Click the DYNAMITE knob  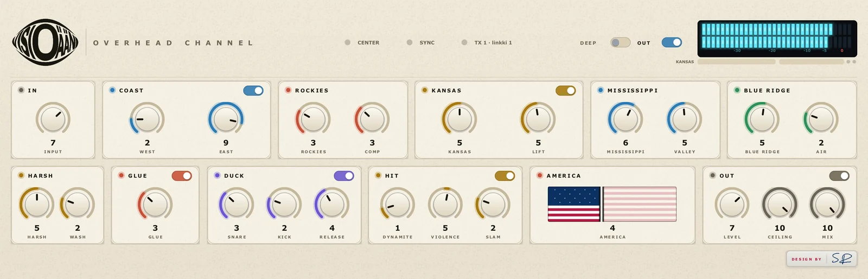[x=398, y=204]
